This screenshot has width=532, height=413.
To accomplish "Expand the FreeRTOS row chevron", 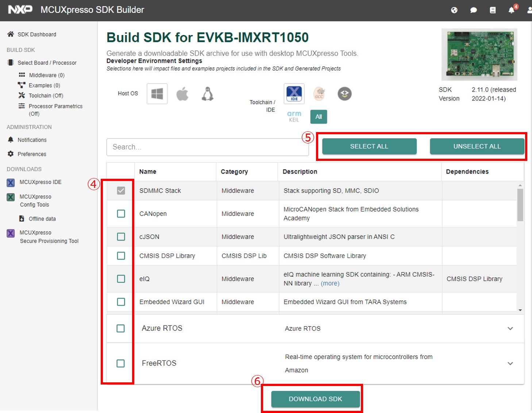I will (x=510, y=363).
